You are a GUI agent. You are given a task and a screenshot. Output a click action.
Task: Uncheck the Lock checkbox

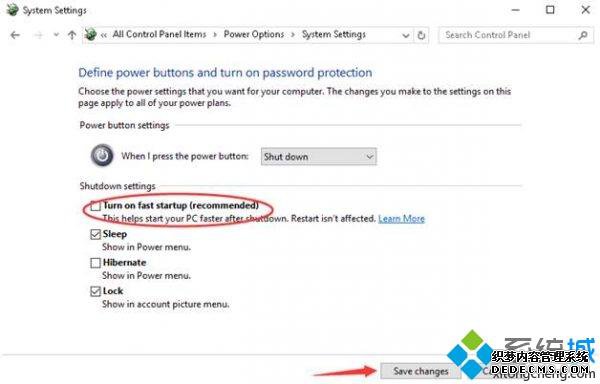point(96,291)
